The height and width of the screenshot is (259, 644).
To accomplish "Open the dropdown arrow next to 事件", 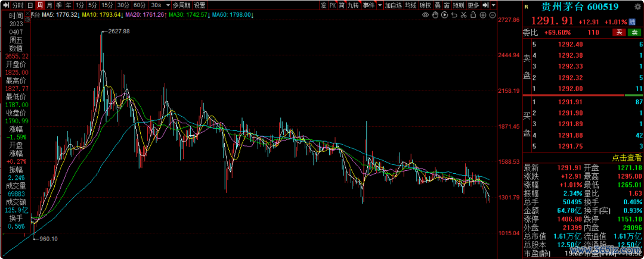I will point(380,5).
